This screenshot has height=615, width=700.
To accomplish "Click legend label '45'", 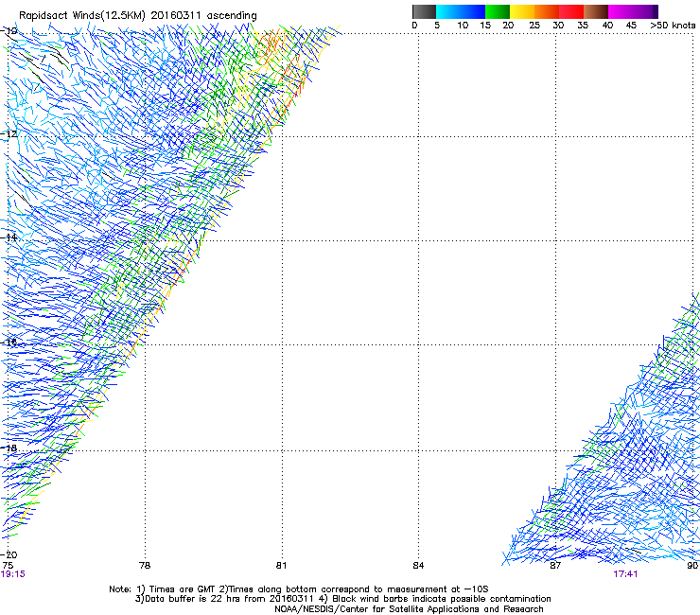I will point(631,26).
